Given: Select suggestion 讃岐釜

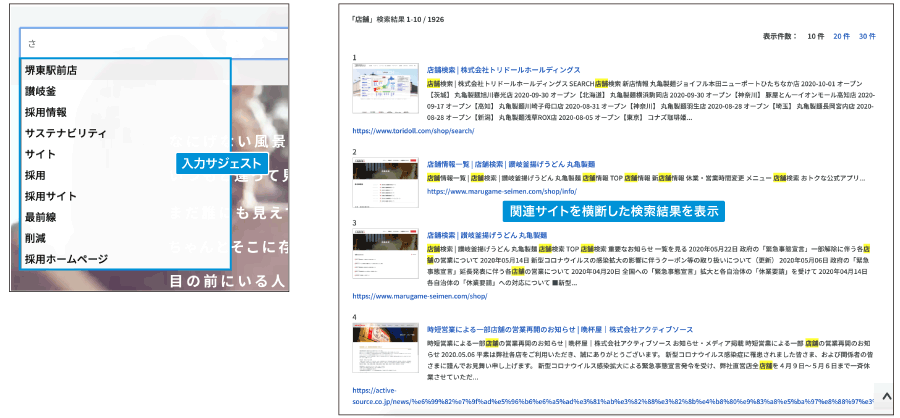Looking at the screenshot, I should [125, 91].
